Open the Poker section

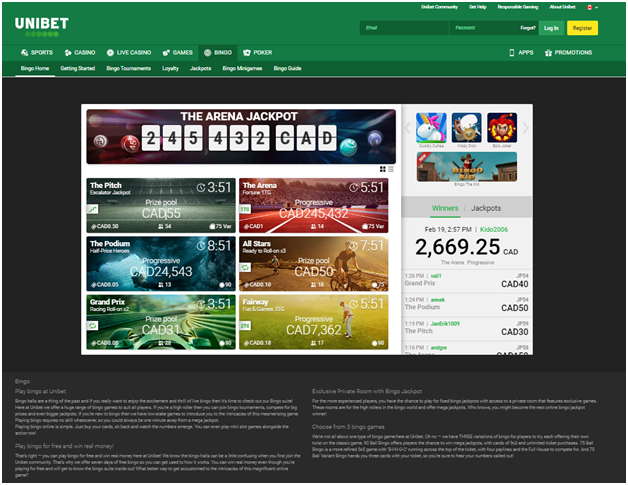coord(258,52)
